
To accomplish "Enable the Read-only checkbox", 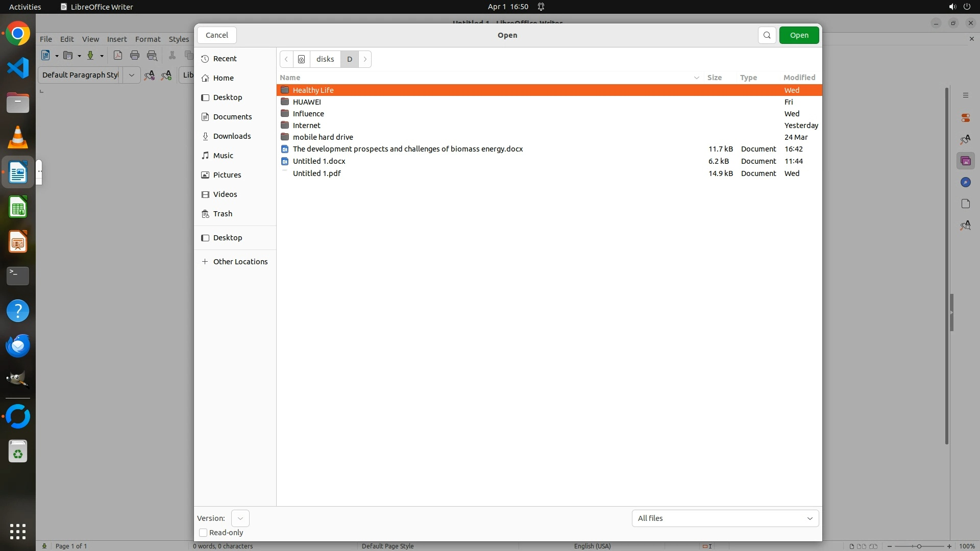I will (203, 533).
